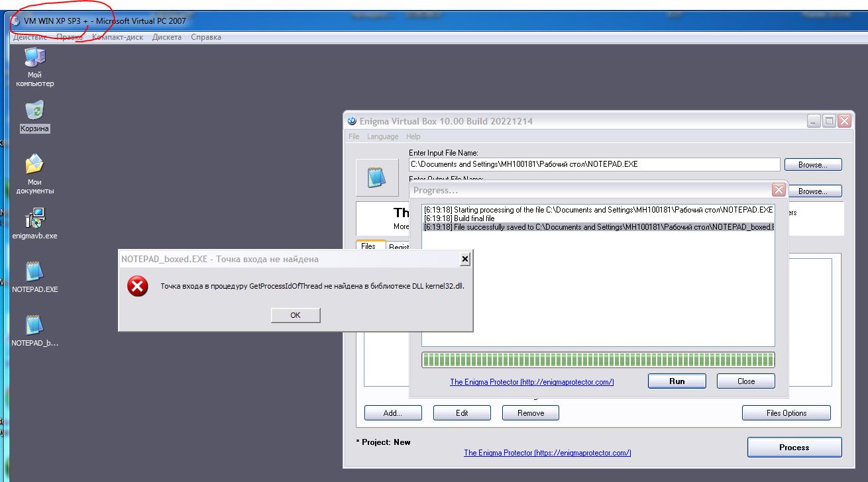Minimize the Enigma Virtual Box window
The height and width of the screenshot is (482, 868).
[x=814, y=121]
